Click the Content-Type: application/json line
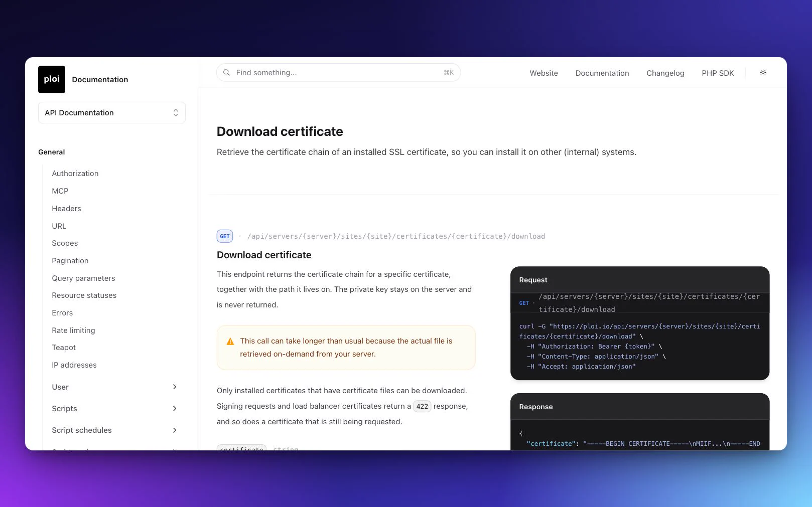The width and height of the screenshot is (812, 507). [596, 357]
